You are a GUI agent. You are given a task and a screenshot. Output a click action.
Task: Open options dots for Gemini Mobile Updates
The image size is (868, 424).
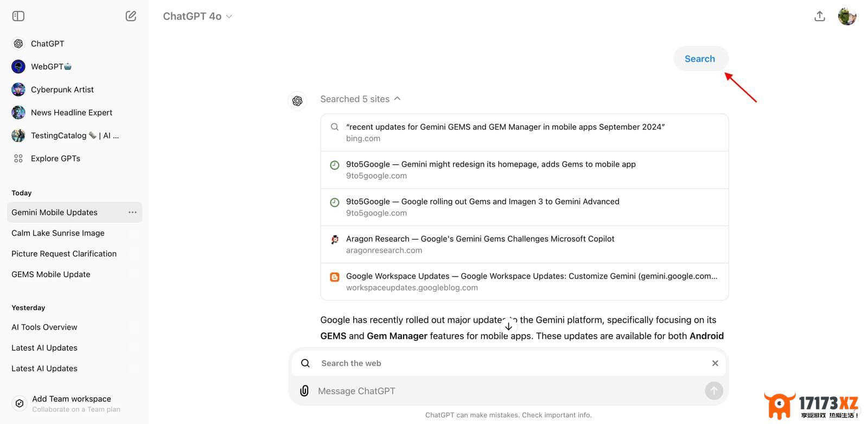click(x=132, y=213)
